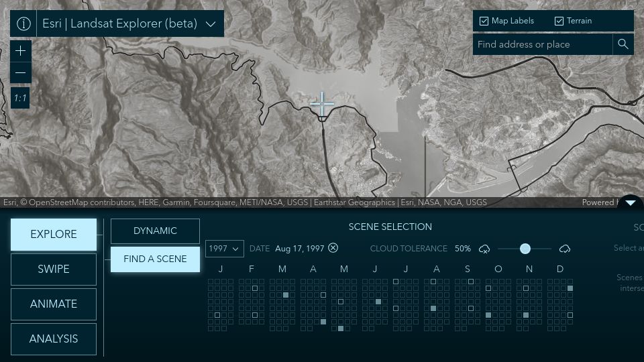Screen dimensions: 644x362
Task: Zoom in on the map
Action: click(21, 51)
